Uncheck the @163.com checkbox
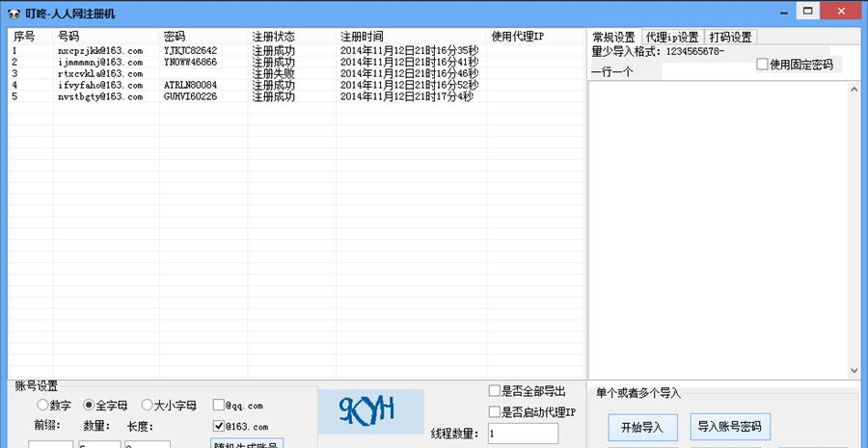This screenshot has height=448, width=868. point(219,426)
